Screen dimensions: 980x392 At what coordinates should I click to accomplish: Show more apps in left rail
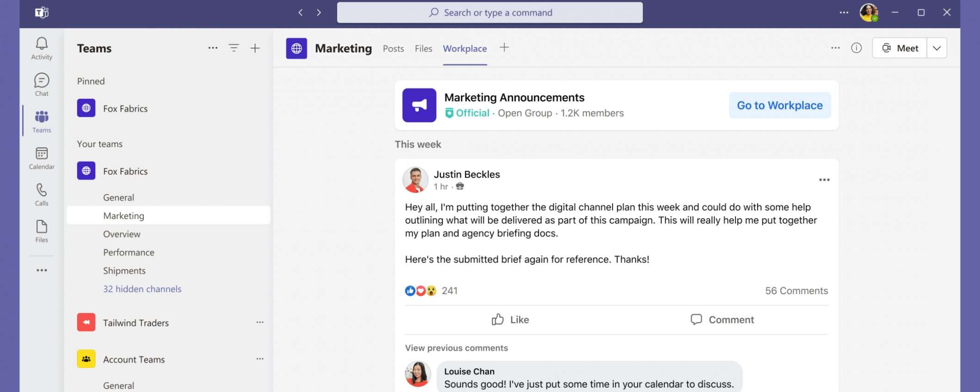(42, 270)
